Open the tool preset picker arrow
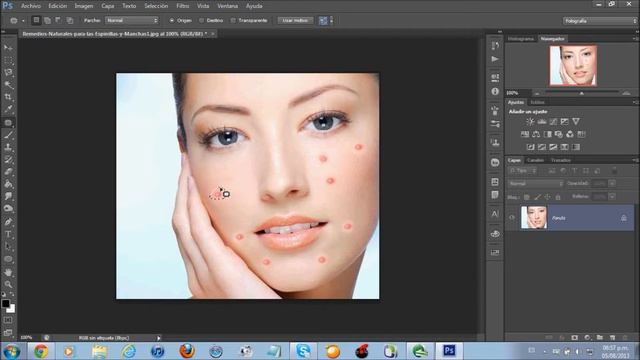This screenshot has height=360, width=640. click(23, 20)
